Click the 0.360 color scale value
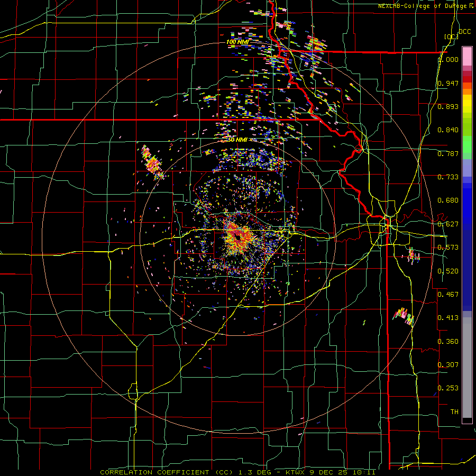 click(x=448, y=342)
